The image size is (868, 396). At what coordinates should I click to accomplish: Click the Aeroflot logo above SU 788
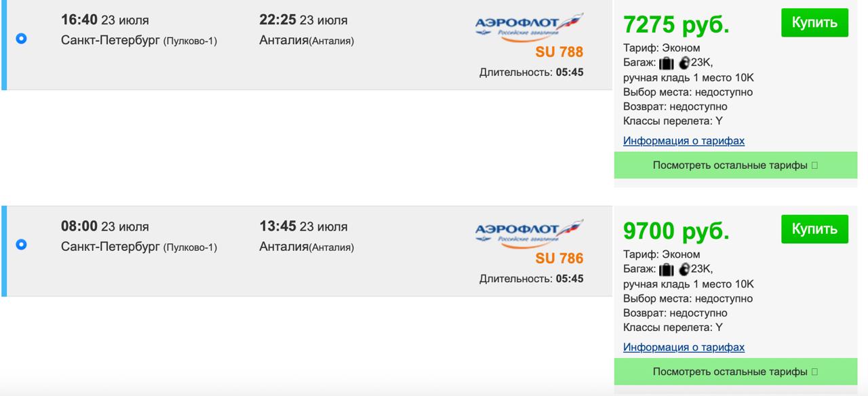(x=528, y=27)
